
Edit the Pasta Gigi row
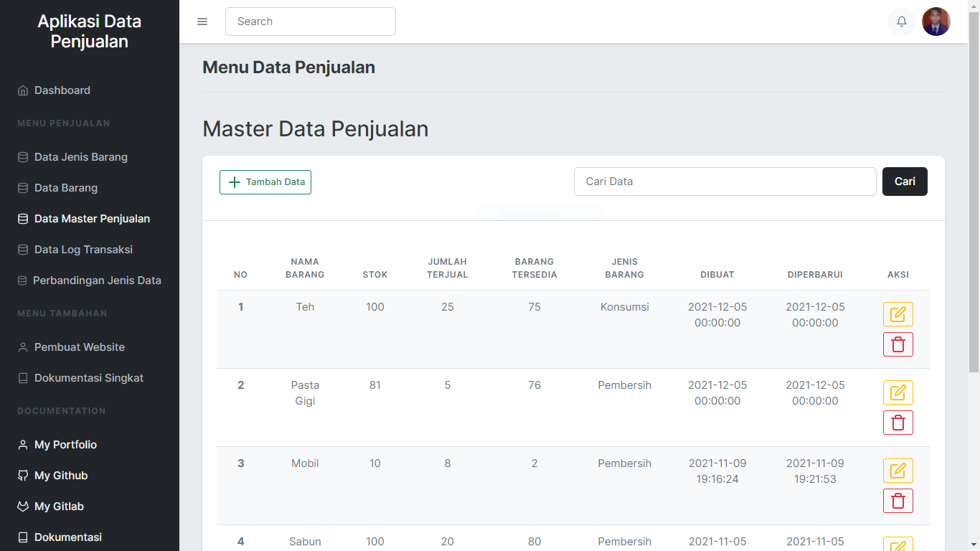click(898, 392)
